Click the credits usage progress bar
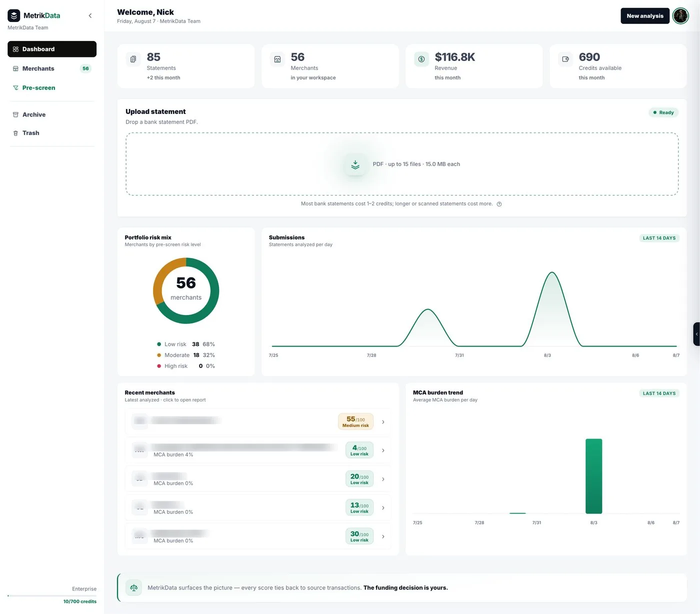 pyautogui.click(x=52, y=595)
